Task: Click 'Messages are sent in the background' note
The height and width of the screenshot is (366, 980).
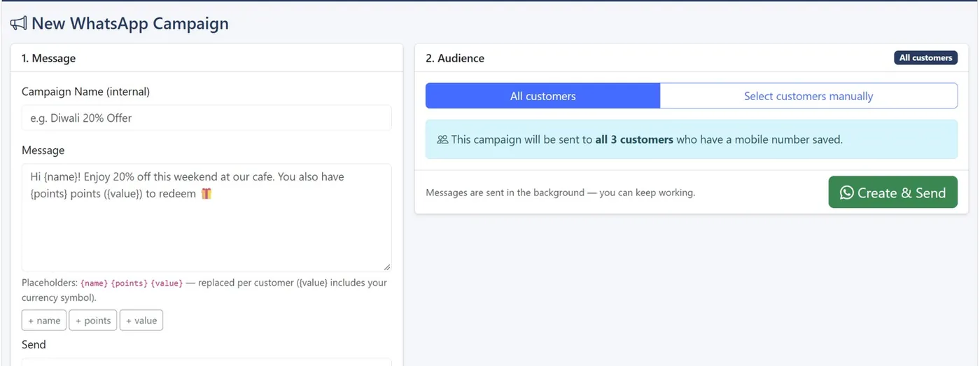Action: 560,192
